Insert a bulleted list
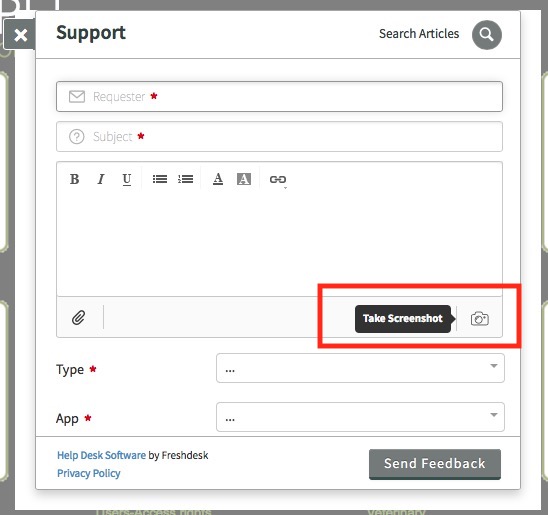Viewport: 548px width, 515px height. [160, 179]
